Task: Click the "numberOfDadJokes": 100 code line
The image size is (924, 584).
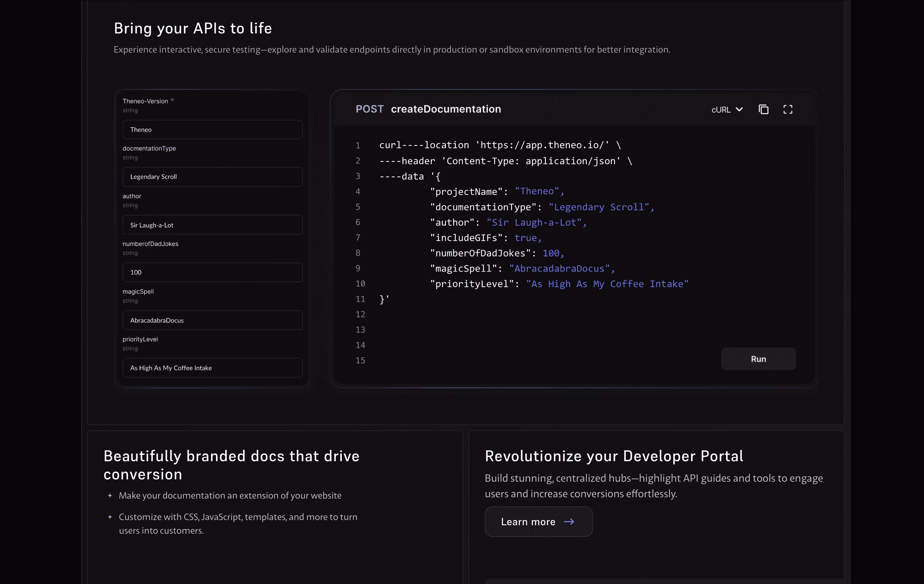Action: click(x=497, y=253)
